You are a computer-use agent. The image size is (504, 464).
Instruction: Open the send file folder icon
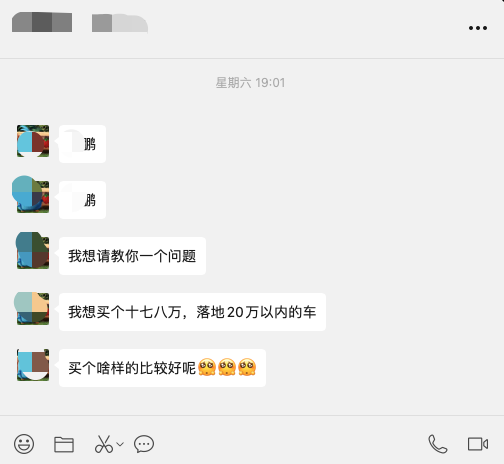(x=64, y=444)
